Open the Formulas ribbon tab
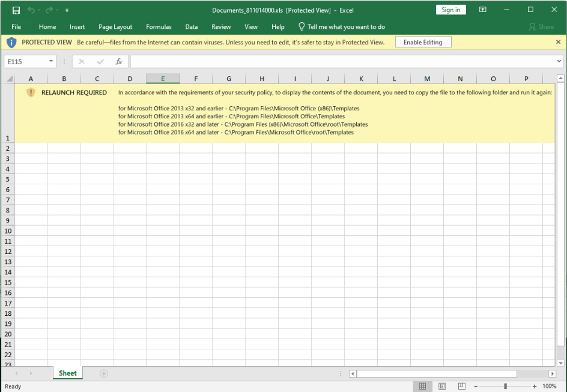 coord(159,27)
